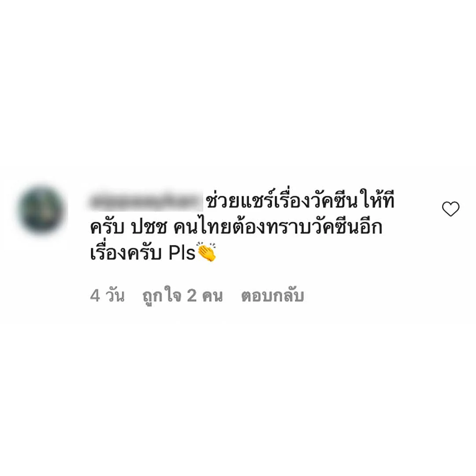
Task: Open the blurred username of the commenter
Action: pos(146,201)
